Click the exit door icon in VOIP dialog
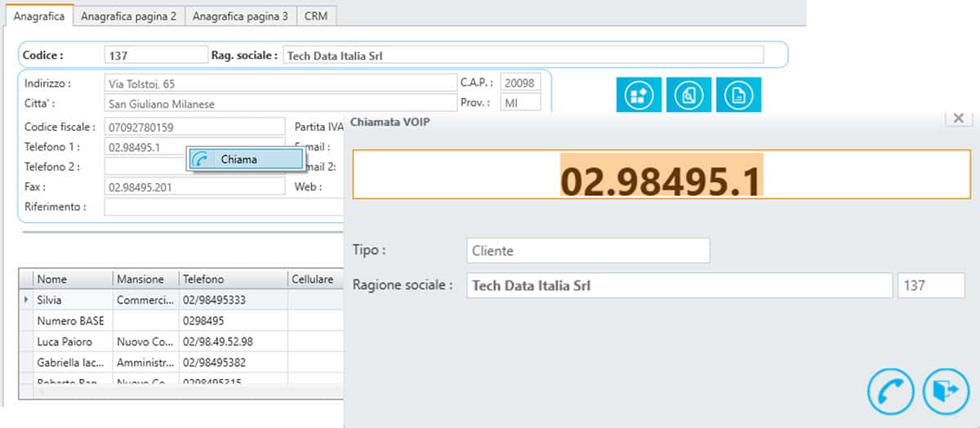The height and width of the screenshot is (428, 980). pos(946,393)
